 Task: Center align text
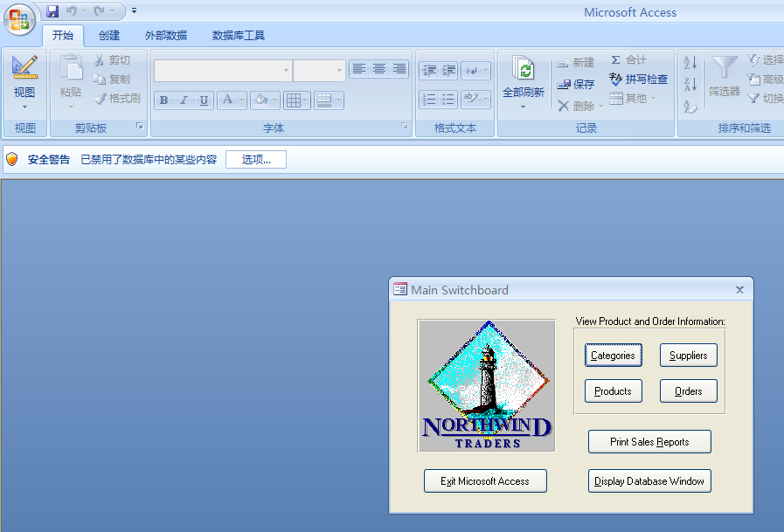click(379, 69)
